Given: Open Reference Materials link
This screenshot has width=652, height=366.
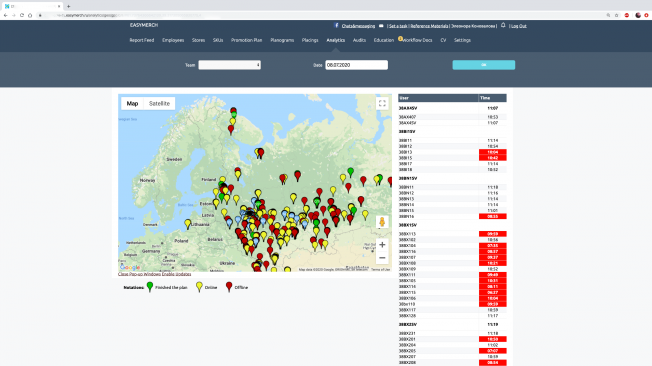Looking at the screenshot, I should [430, 26].
